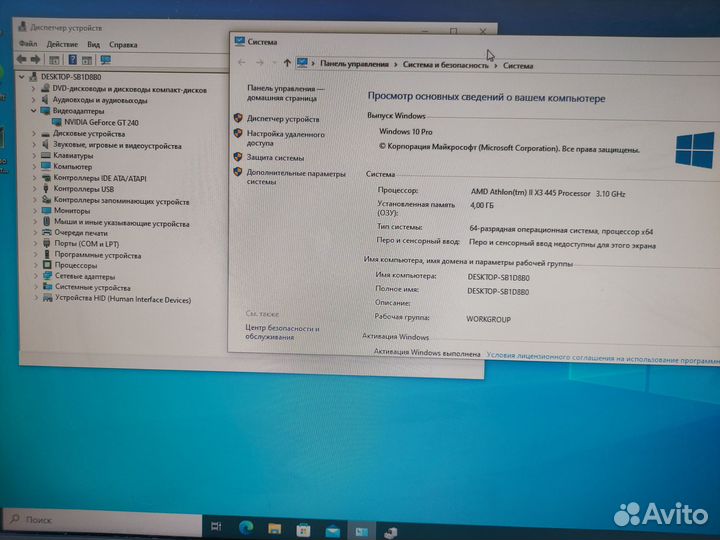This screenshot has height=540, width=720.
Task: Open File Explorer from the taskbar
Action: (x=275, y=529)
